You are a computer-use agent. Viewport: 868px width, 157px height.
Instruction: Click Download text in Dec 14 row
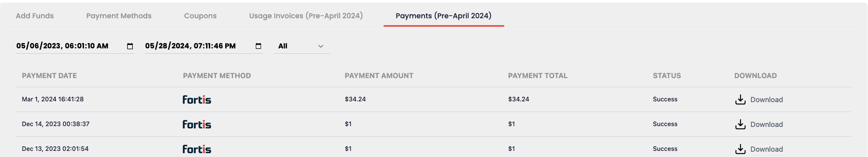coord(766,125)
